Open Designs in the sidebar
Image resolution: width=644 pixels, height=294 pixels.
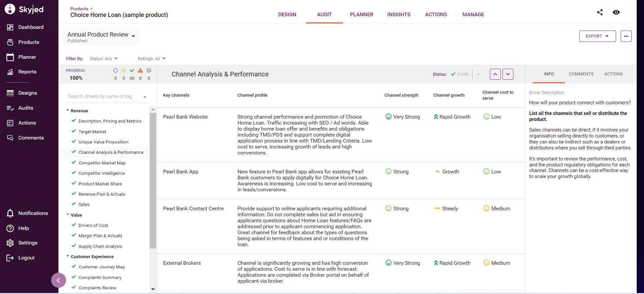click(x=22, y=93)
